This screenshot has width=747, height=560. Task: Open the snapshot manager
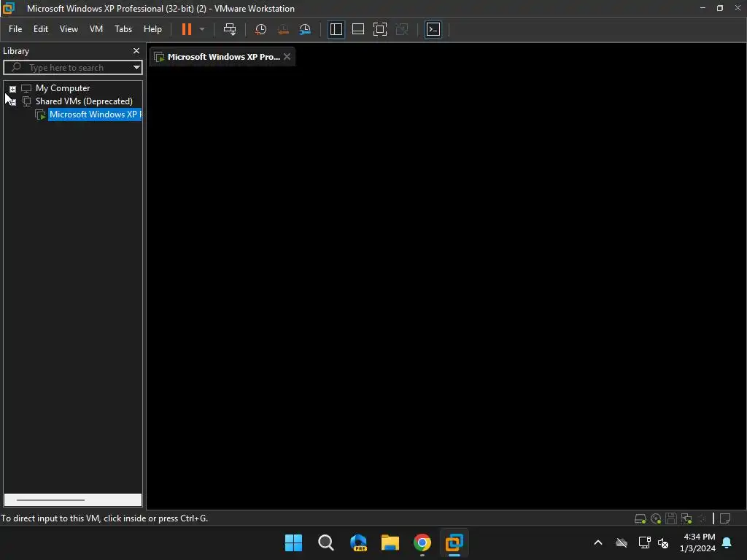coord(305,29)
